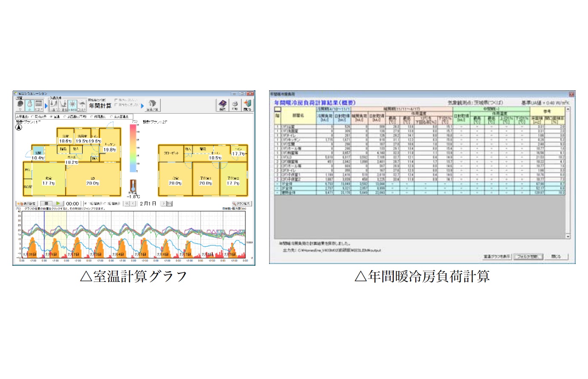Select the umbrella rainy weather icon
This screenshot has height=379, width=588.
click(x=82, y=104)
